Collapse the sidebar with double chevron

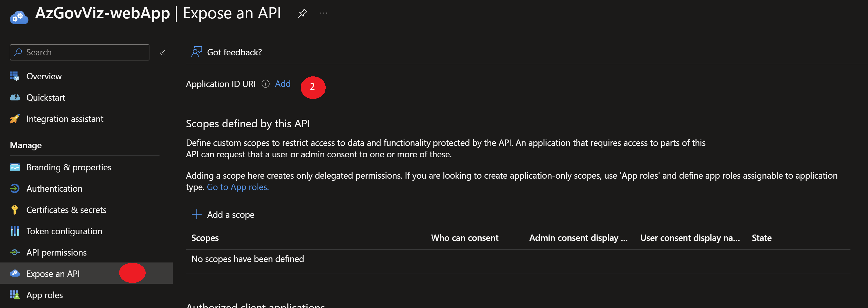point(162,53)
